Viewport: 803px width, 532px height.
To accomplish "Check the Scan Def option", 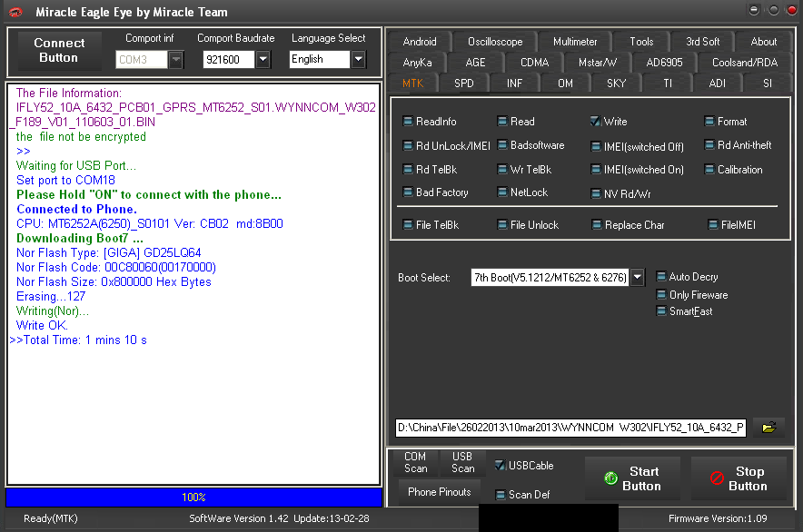I will pyautogui.click(x=501, y=495).
